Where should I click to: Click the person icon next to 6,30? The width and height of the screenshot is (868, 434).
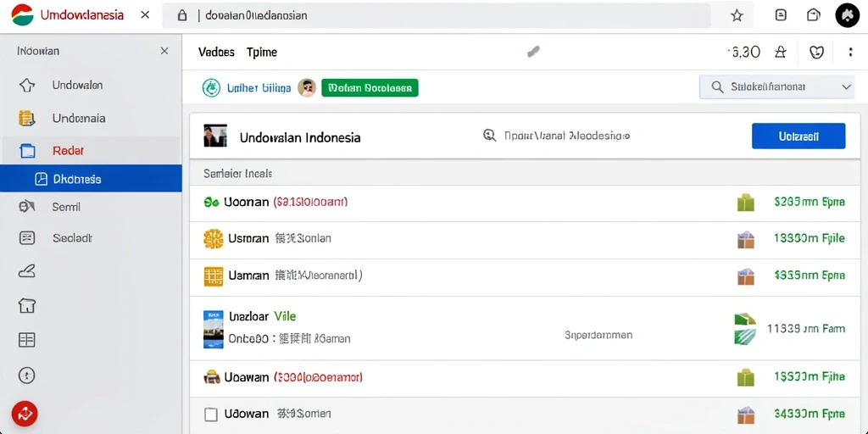point(780,52)
